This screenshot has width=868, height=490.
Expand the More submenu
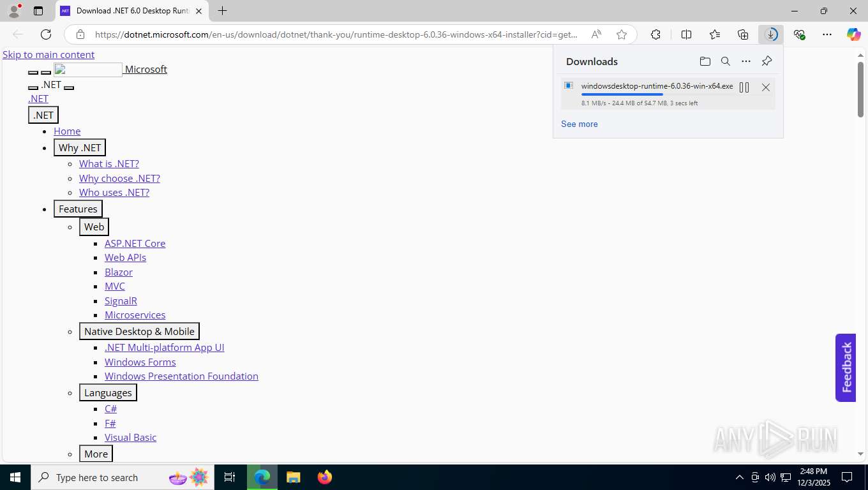coord(96,454)
